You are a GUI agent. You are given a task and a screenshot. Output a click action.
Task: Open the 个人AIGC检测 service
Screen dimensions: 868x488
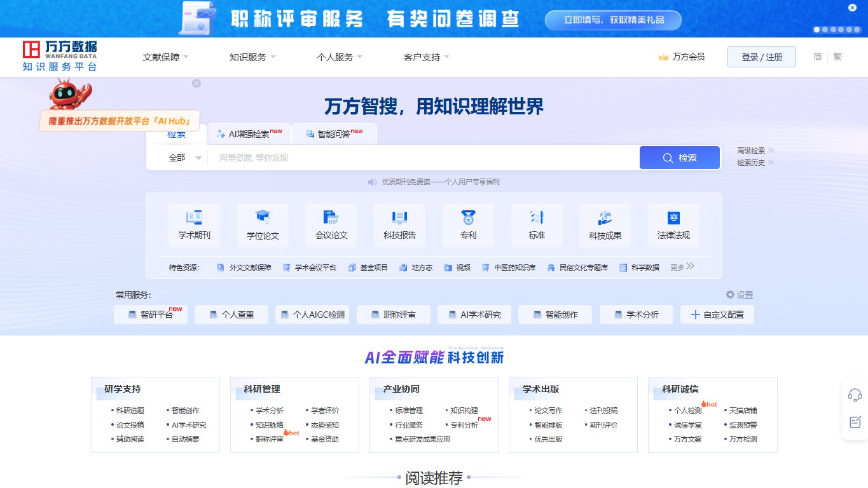(312, 315)
